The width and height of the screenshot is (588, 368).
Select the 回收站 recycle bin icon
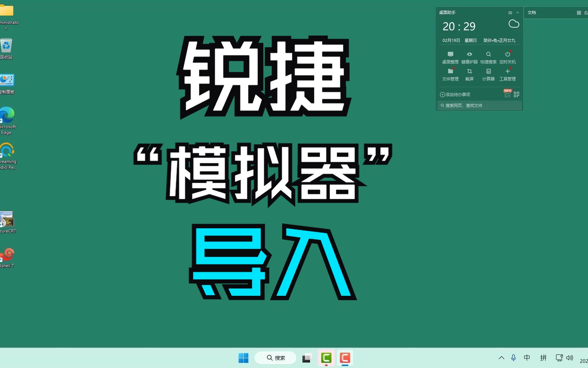coord(6,49)
